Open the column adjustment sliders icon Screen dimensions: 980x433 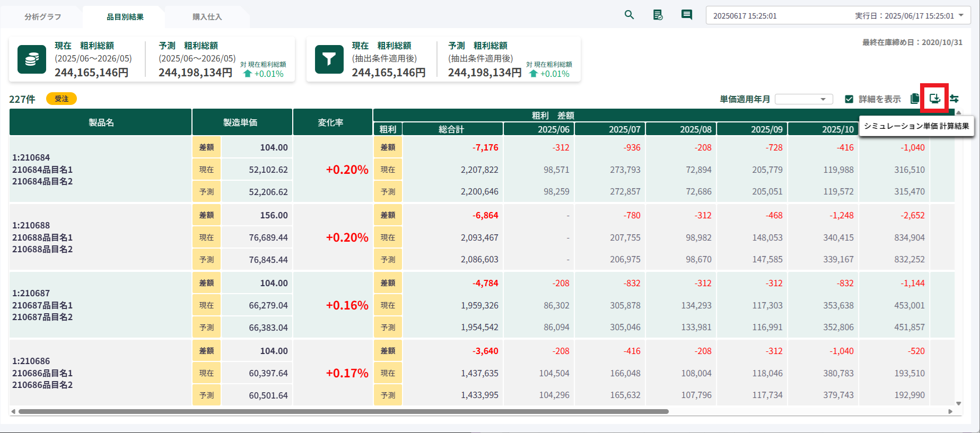point(954,99)
